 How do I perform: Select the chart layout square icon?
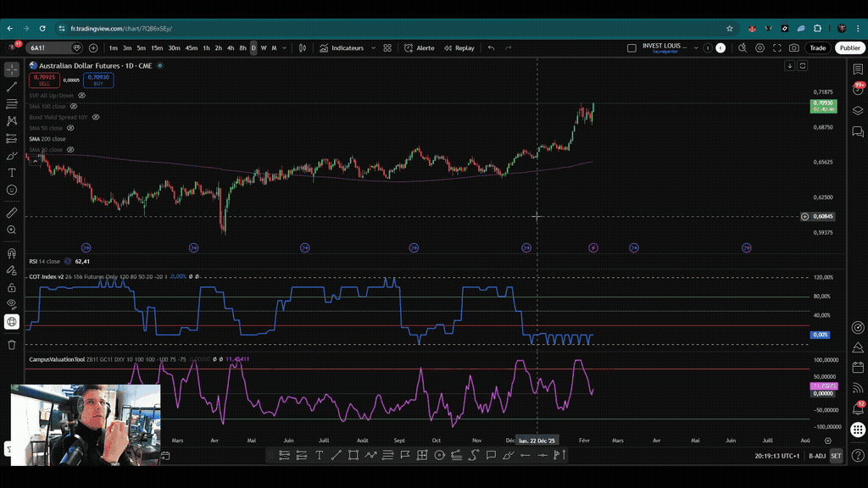[632, 48]
